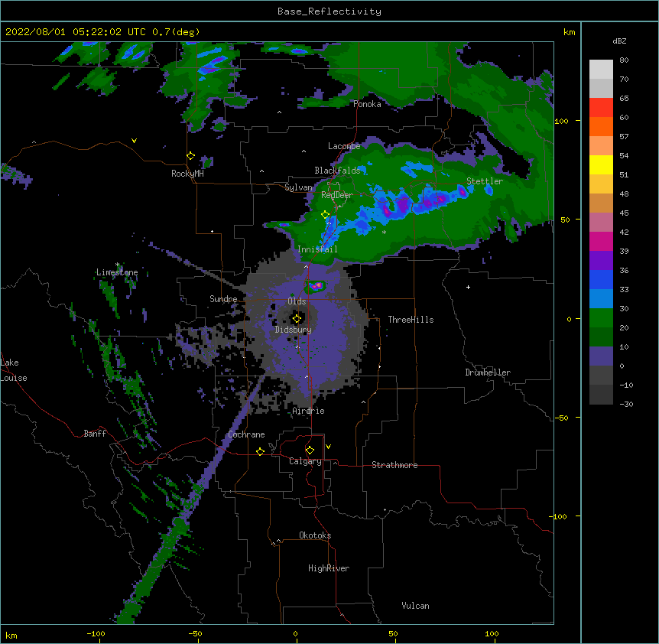Select the gold 48-51 dBZ legend swatch
Image resolution: width=659 pixels, height=644 pixels.
tap(601, 184)
